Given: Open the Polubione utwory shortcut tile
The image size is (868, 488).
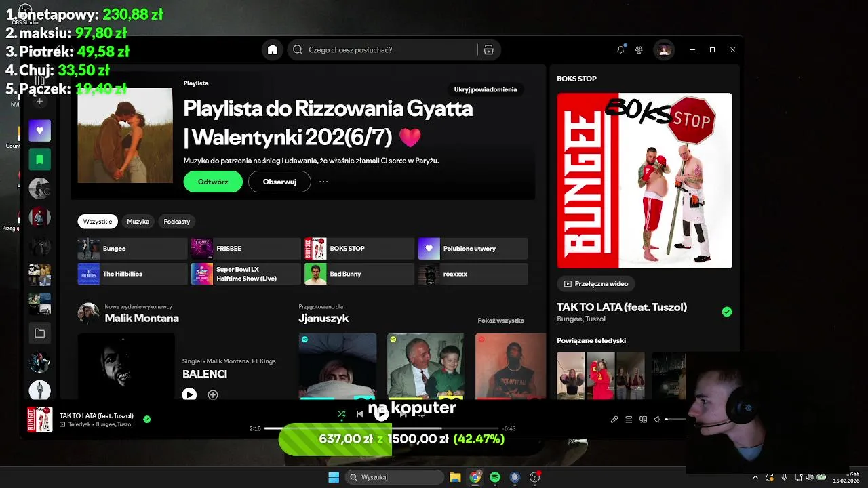Looking at the screenshot, I should pyautogui.click(x=473, y=249).
